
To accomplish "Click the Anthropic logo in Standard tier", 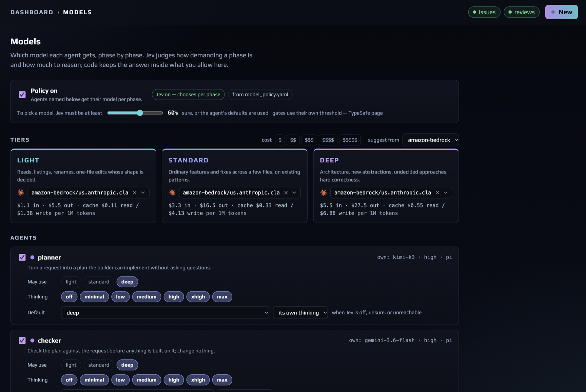I will point(172,192).
